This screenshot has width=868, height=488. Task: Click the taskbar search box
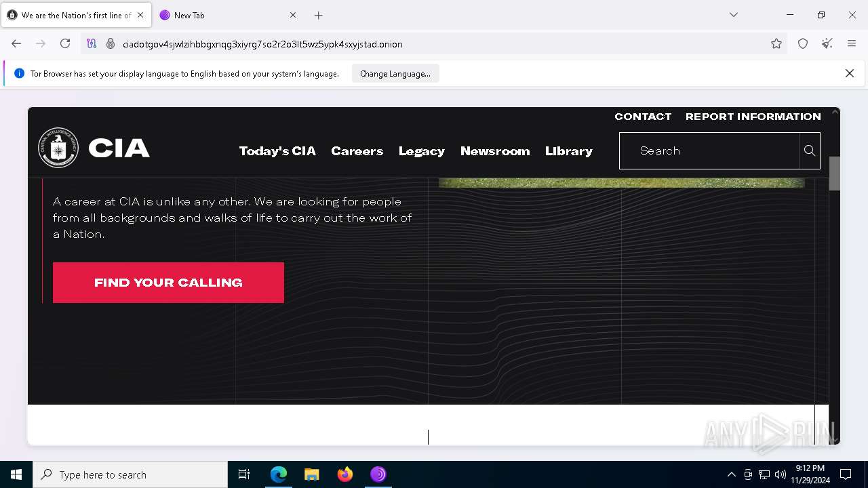130,474
